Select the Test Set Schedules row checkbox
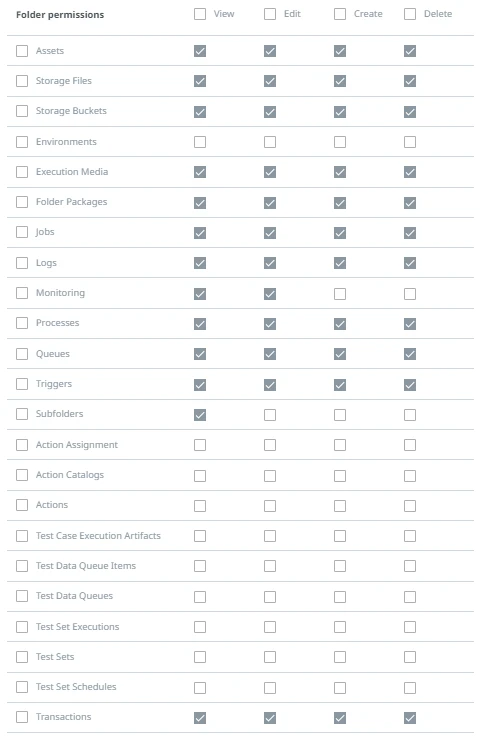Image resolution: width=492 pixels, height=745 pixels. point(22,687)
